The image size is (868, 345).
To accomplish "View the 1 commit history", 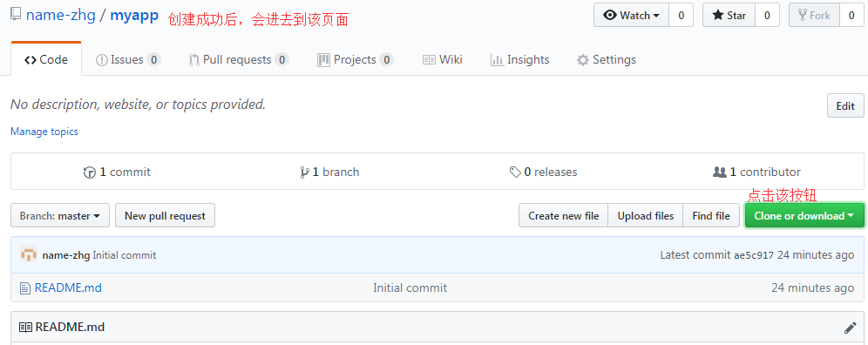I will (x=117, y=172).
